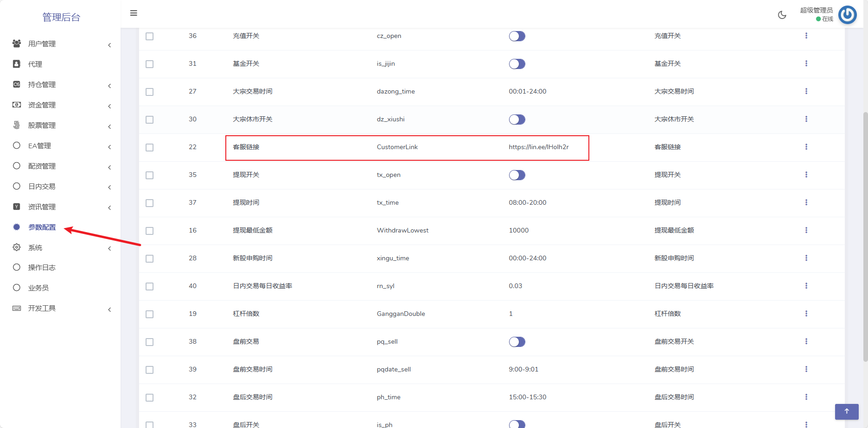Open three-dot menu for 充值开关 row
The width and height of the screenshot is (868, 428).
[806, 36]
